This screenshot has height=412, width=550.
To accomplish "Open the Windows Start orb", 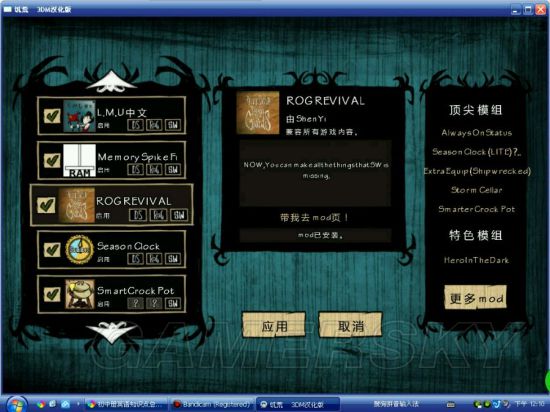I will [x=16, y=405].
